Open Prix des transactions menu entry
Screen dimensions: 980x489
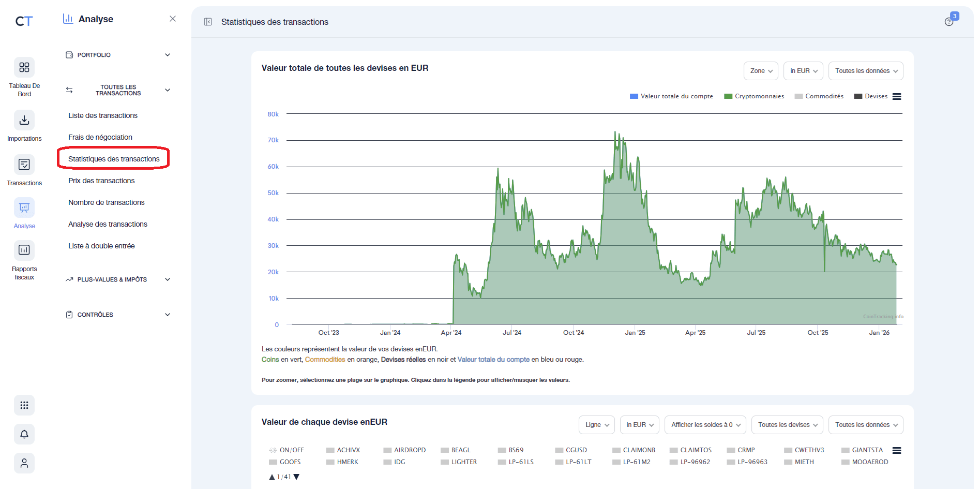(101, 180)
